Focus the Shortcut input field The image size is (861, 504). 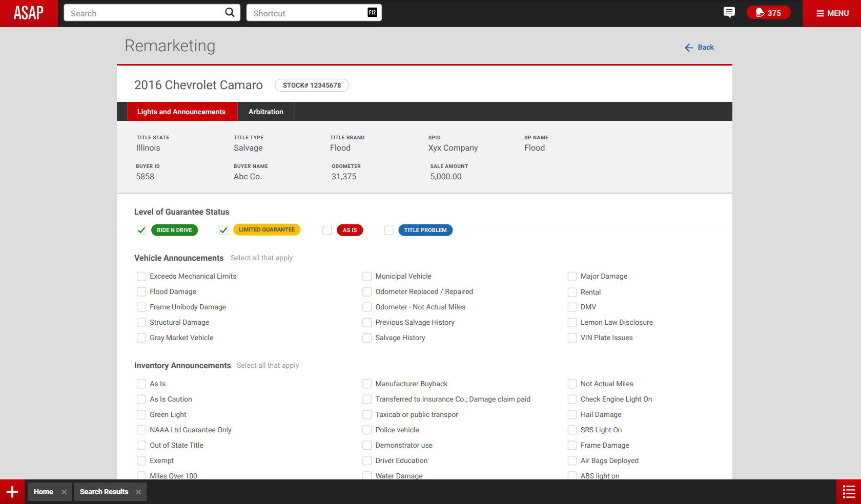point(307,13)
